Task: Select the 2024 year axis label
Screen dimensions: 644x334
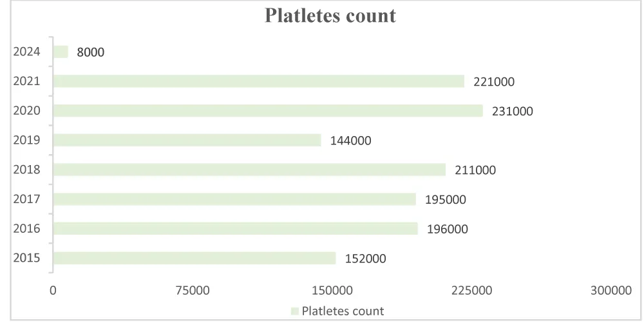Action: 26,52
